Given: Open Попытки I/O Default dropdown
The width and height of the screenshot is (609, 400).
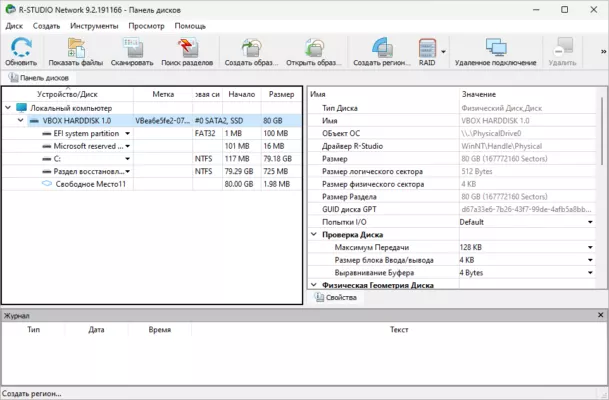Looking at the screenshot, I should point(590,222).
